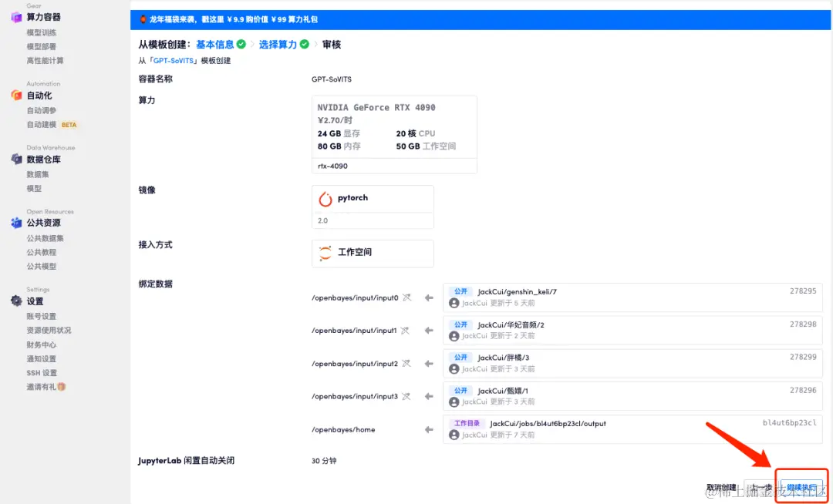833x504 pixels.
Task: Click the 上一步 button
Action: point(760,487)
